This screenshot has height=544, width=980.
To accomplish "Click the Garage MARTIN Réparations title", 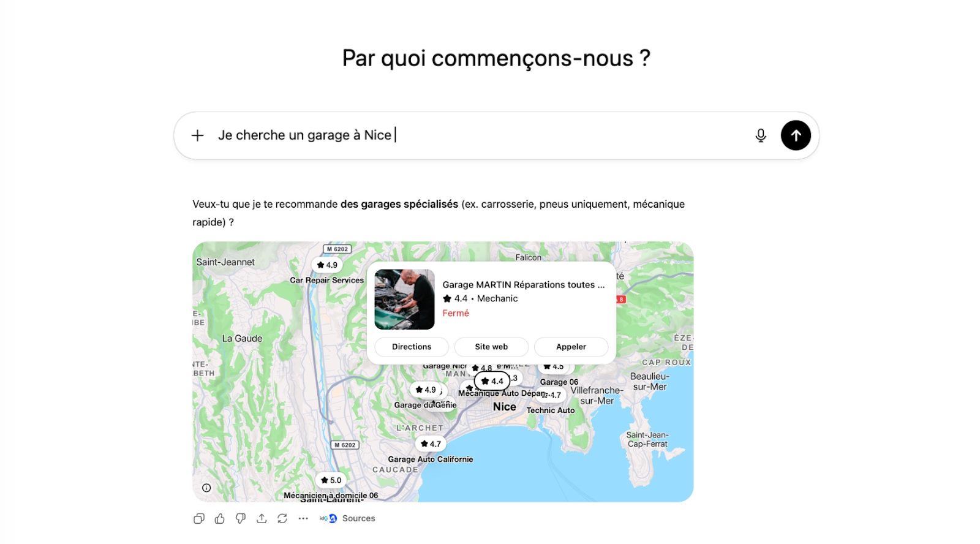I will [x=524, y=285].
